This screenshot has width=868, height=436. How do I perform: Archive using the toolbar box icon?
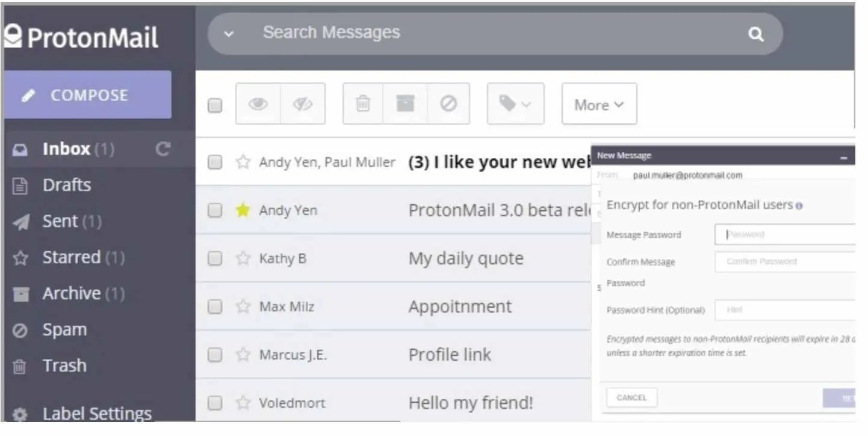405,104
